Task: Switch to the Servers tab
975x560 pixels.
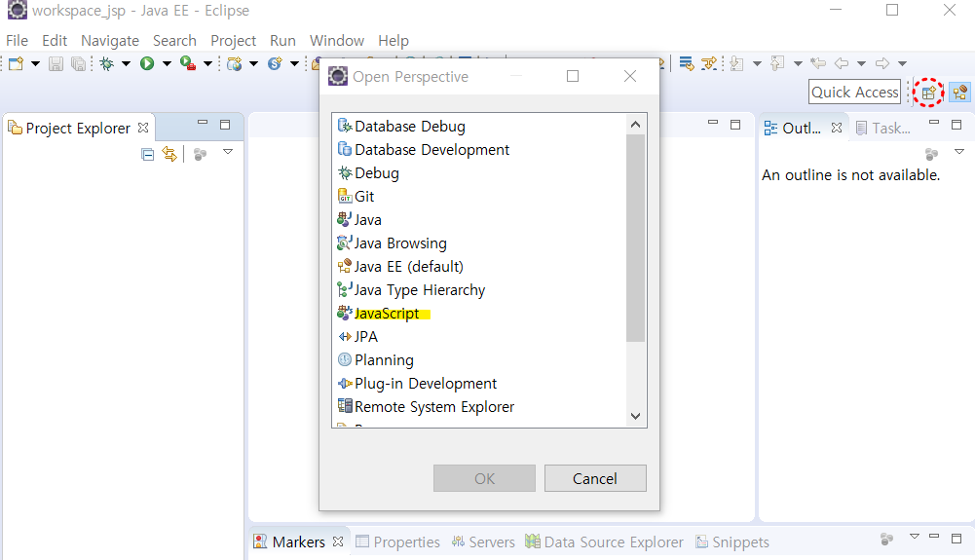Action: tap(483, 541)
